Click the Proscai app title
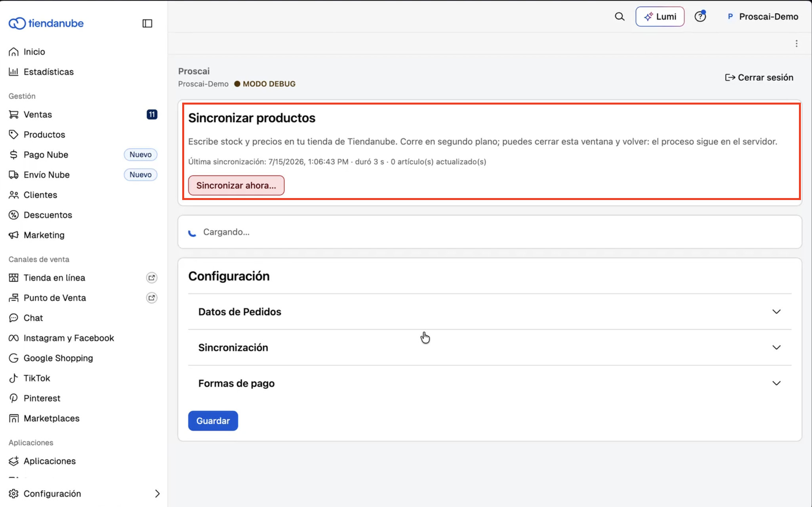812x507 pixels. point(194,71)
